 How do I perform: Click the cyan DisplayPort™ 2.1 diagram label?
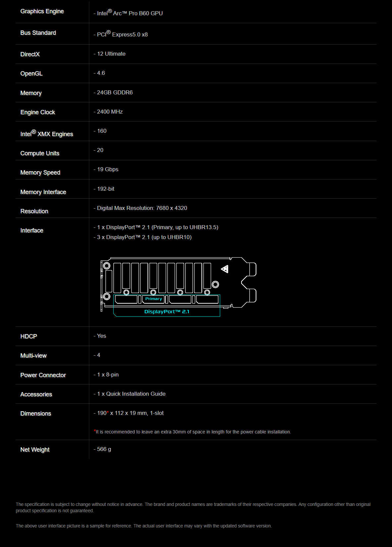pos(167,312)
